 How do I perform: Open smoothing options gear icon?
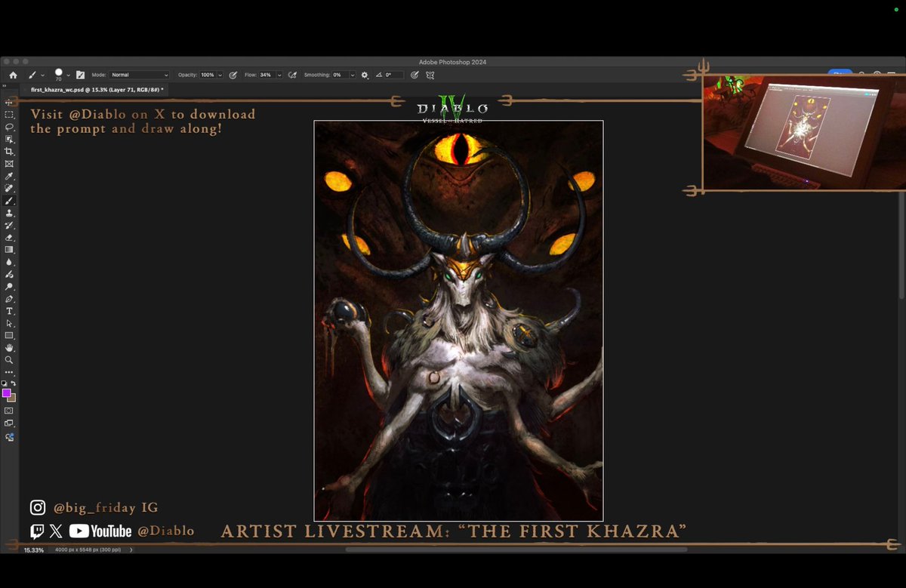coord(365,75)
